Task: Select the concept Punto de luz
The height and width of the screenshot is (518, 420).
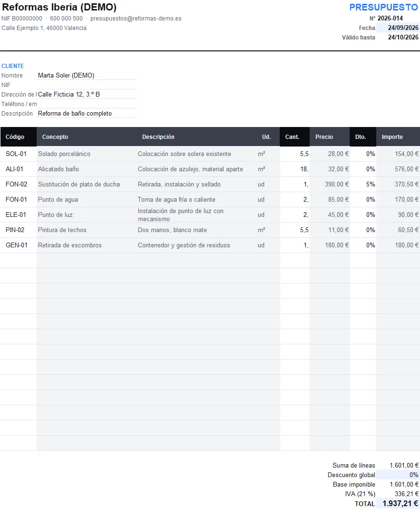Action: point(55,215)
